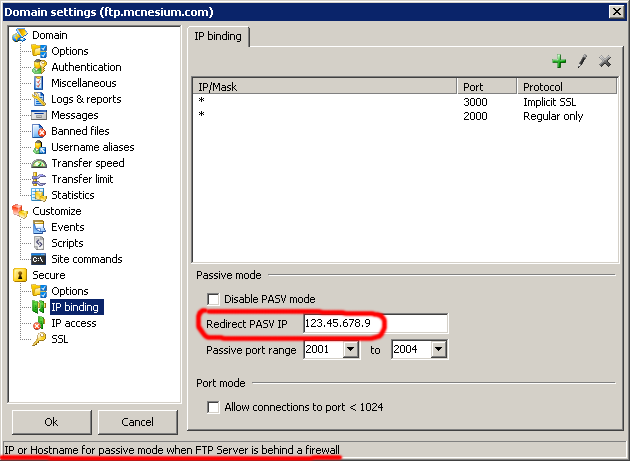Image resolution: width=630 pixels, height=461 pixels.
Task: Click the Redirect PASV IP text field
Action: click(x=374, y=324)
